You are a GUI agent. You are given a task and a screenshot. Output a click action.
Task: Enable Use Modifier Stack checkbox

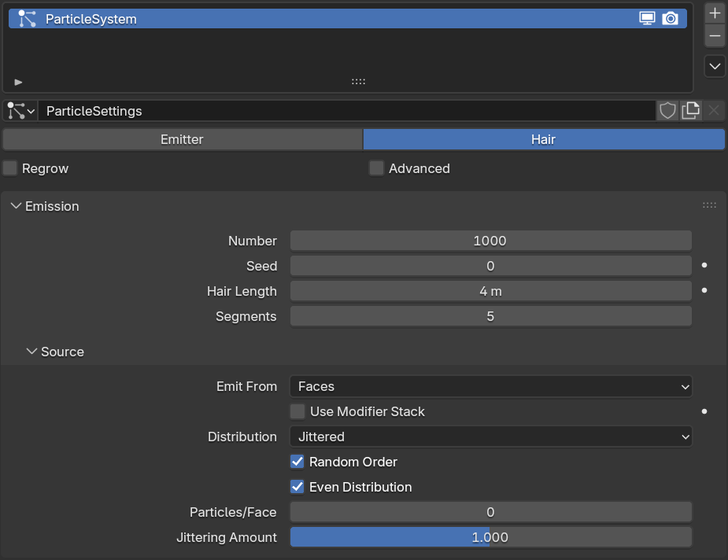point(297,411)
